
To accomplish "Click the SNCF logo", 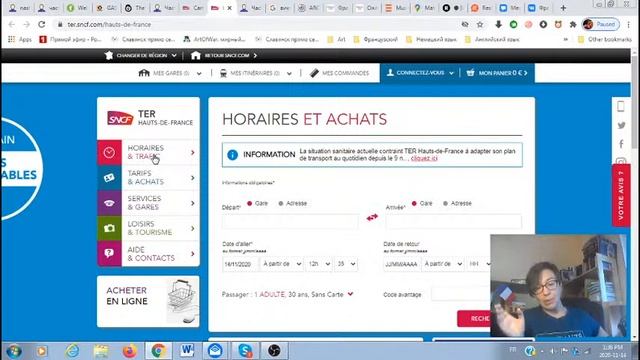I will pyautogui.click(x=120, y=118).
